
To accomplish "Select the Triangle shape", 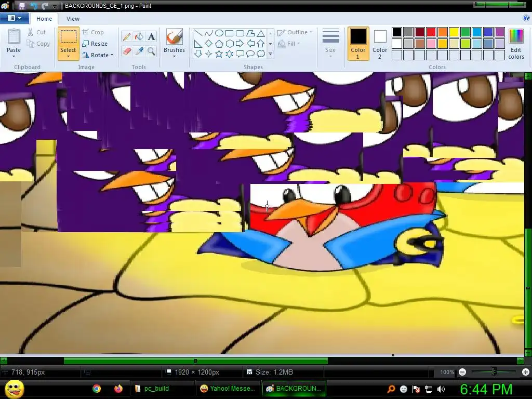I will 261,33.
